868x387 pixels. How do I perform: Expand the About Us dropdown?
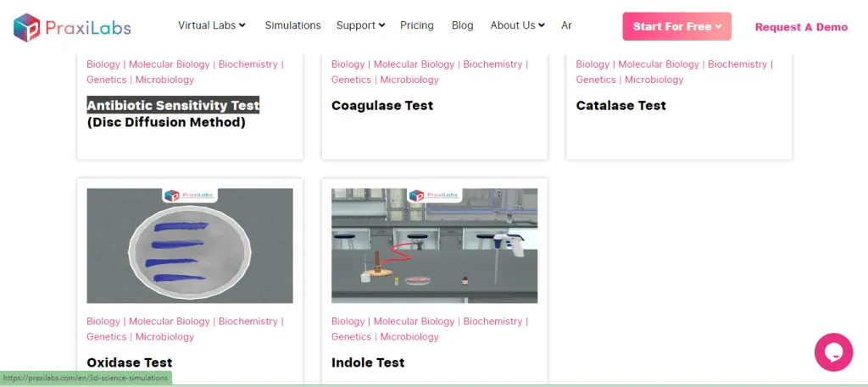click(x=518, y=25)
